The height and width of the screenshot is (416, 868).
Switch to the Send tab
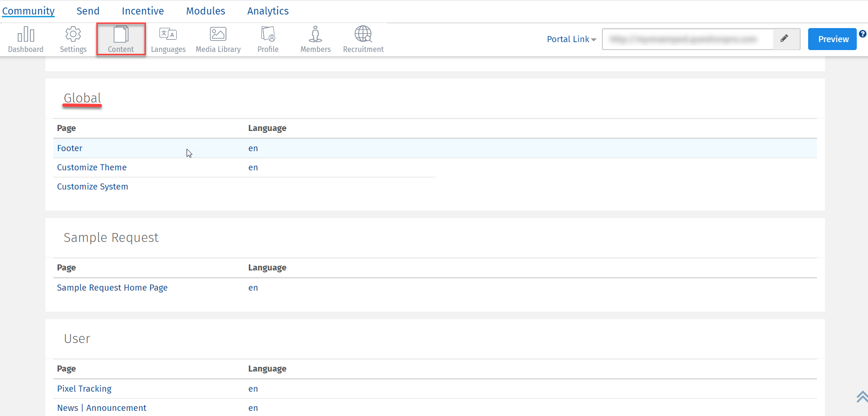(88, 11)
